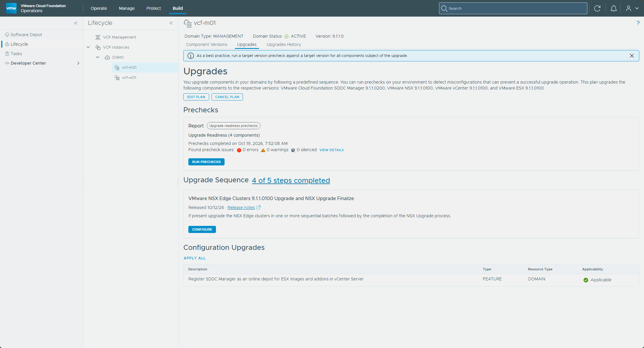Click the VMware logo icon
This screenshot has height=348, width=644.
(x=11, y=8)
